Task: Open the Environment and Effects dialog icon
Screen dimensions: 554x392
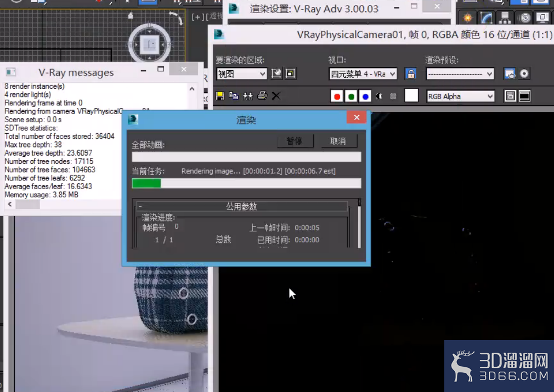Action: tap(524, 73)
